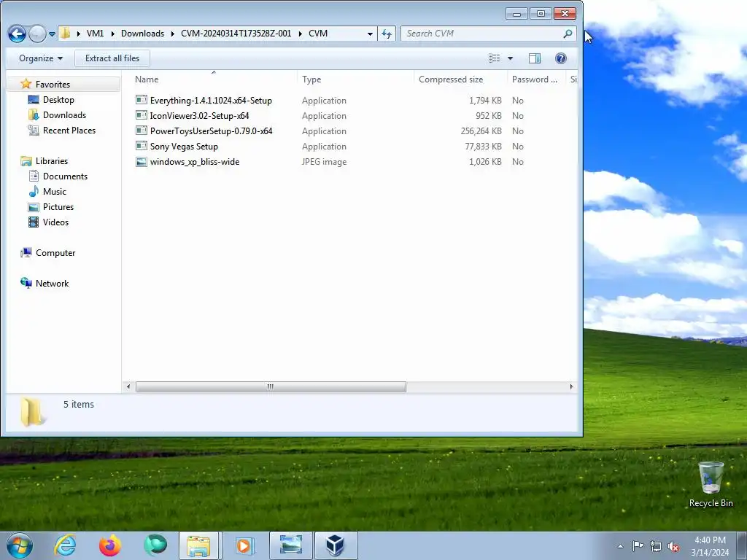Select the PowerToysUserSetup-0.79.0-x64 file icon
Viewport: 747px width, 560px height.
tap(142, 131)
